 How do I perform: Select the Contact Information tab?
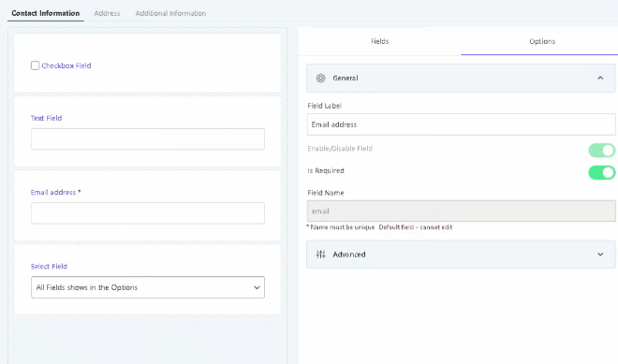[x=45, y=13]
